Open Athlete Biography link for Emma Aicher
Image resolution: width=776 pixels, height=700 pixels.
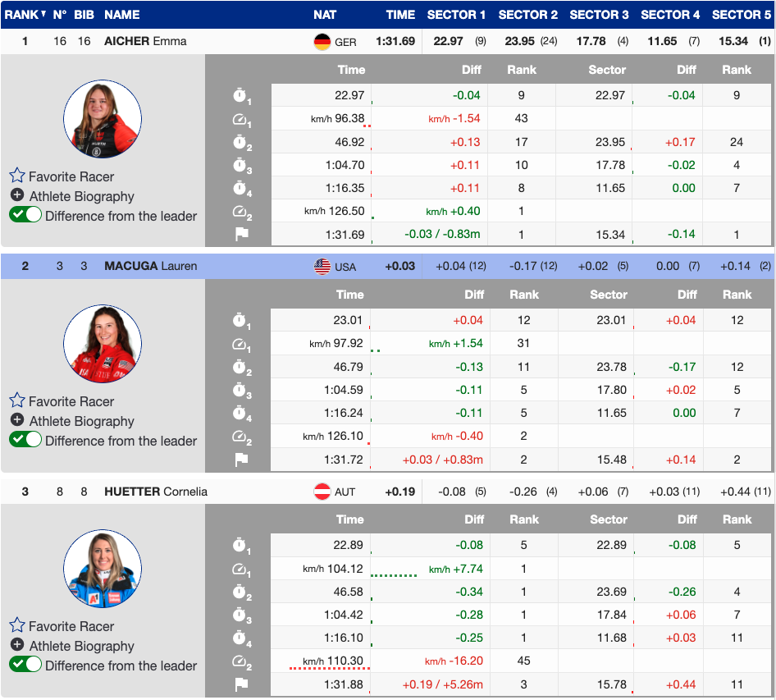click(81, 196)
